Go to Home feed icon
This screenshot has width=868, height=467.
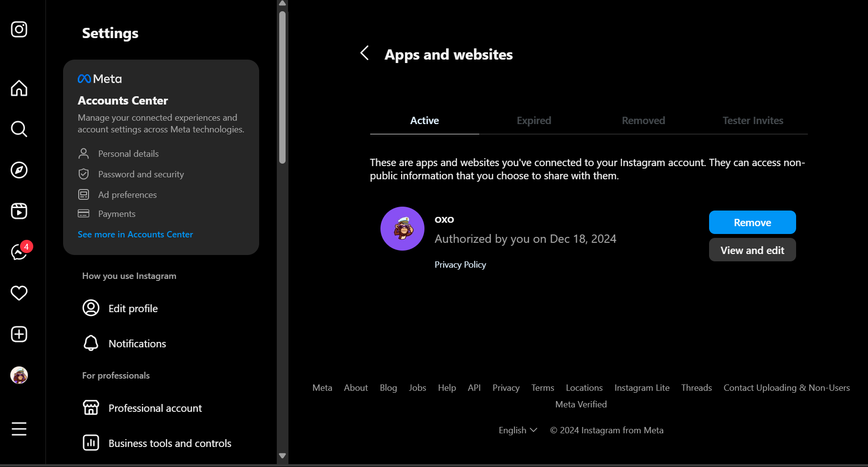tap(19, 88)
